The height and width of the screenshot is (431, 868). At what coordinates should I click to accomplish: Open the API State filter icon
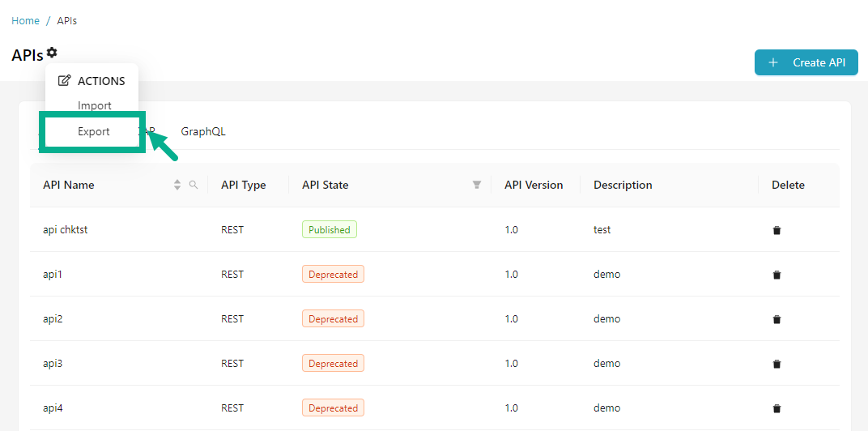click(477, 185)
